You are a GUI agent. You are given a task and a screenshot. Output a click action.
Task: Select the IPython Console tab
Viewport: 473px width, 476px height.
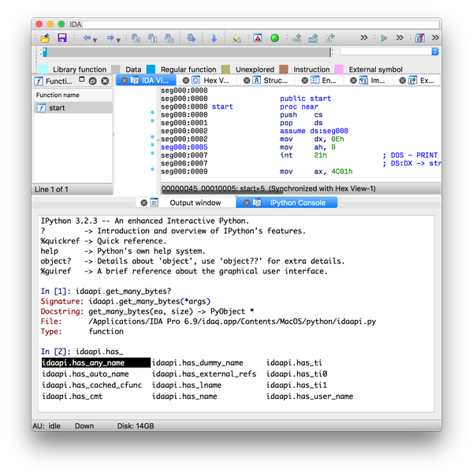tap(297, 203)
